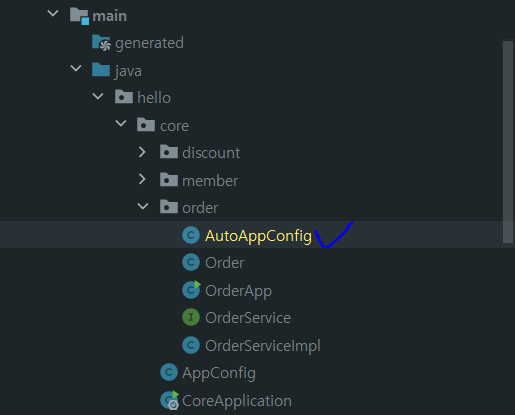Collapse the core package chevron

coord(121,124)
